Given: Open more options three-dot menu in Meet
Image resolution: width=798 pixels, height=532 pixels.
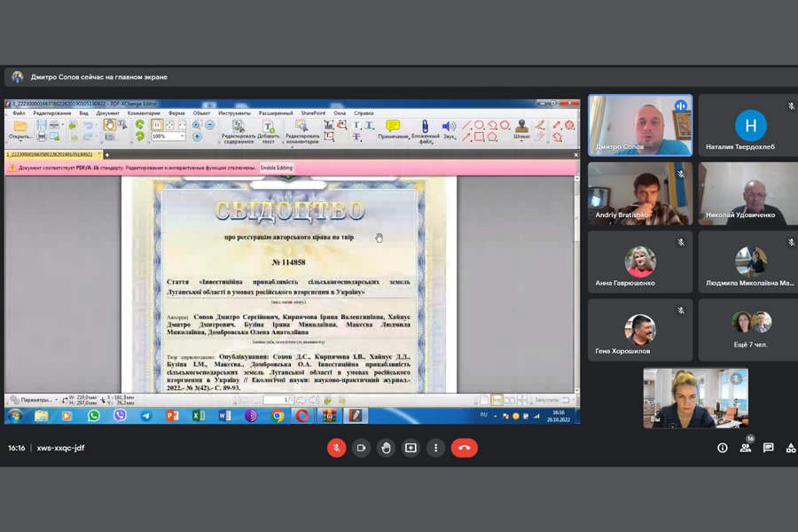Looking at the screenshot, I should point(435,448).
